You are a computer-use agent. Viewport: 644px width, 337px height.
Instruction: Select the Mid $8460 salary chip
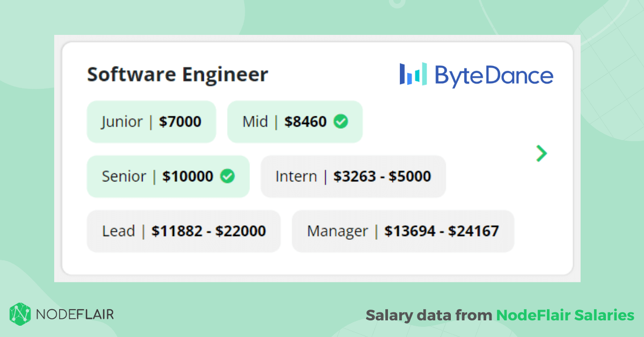[295, 122]
